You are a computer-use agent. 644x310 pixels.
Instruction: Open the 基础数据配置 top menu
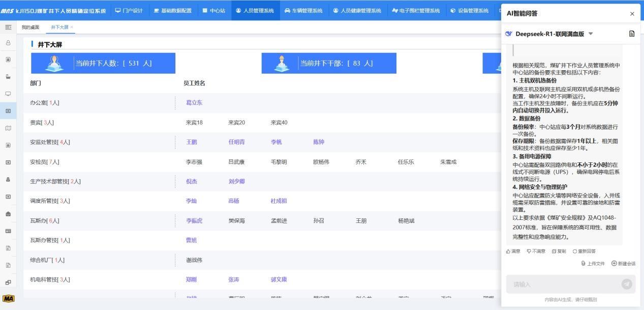(172, 11)
